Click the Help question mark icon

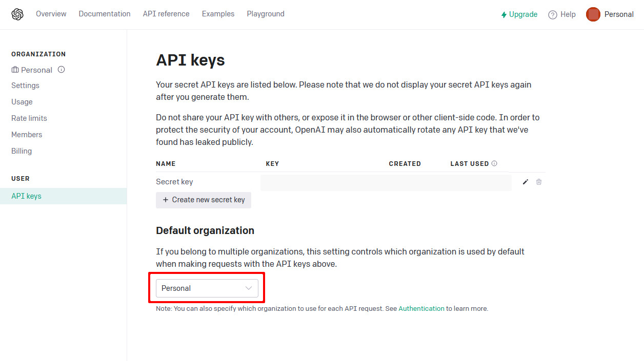(x=553, y=15)
